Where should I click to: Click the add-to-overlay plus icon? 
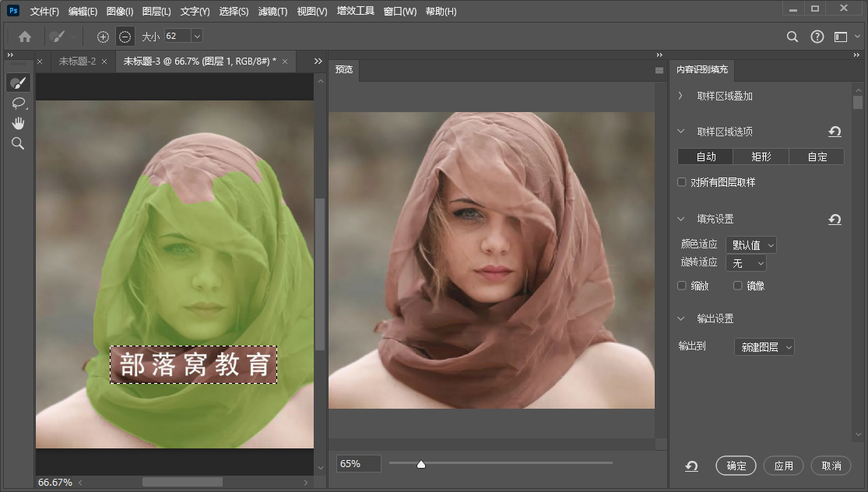103,37
